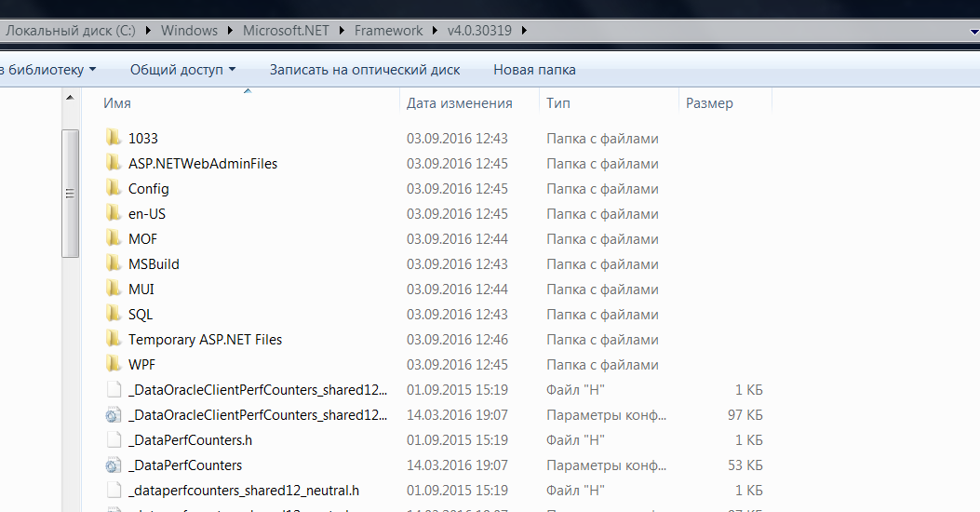Click the _DataPerfCounters.h file icon

click(114, 440)
